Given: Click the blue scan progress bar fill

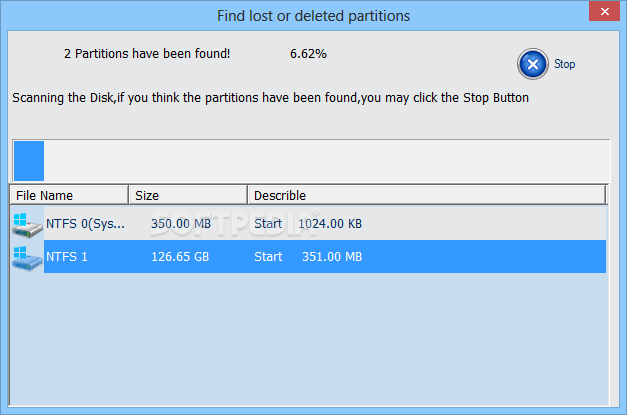Looking at the screenshot, I should tap(29, 161).
